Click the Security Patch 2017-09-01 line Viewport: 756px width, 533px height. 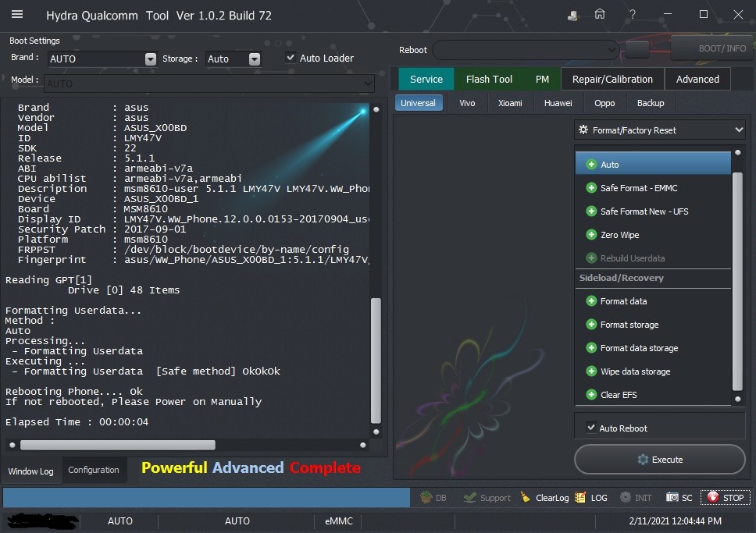(102, 229)
